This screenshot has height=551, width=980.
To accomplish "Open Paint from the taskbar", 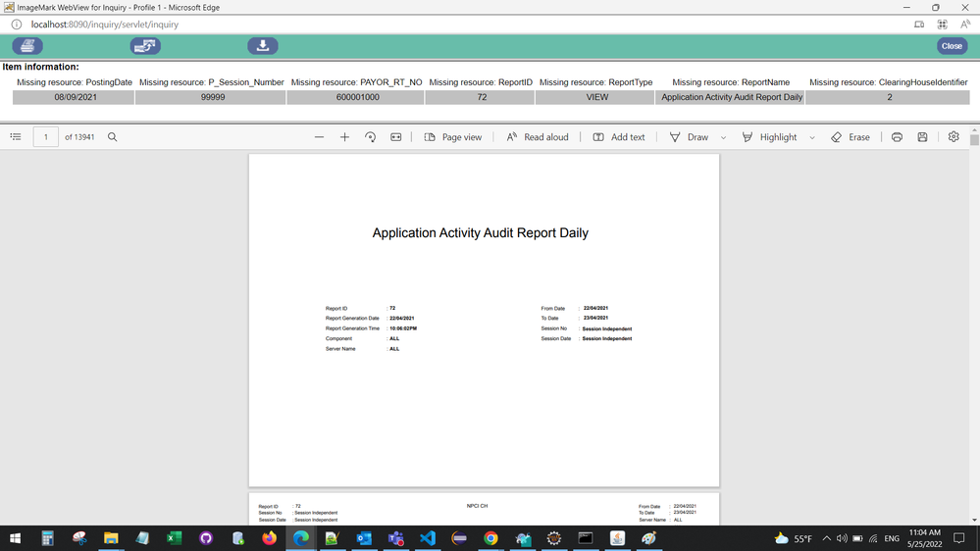I will (648, 538).
